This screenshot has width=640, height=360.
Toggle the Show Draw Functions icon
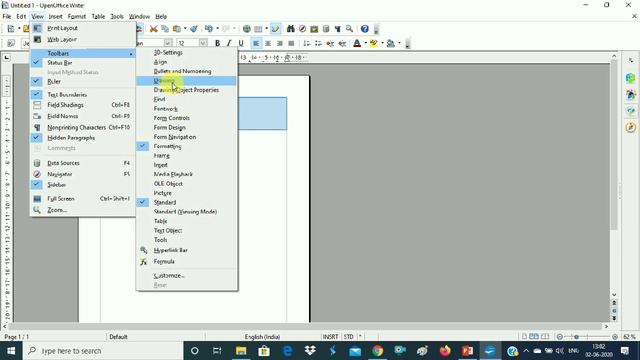pos(276,29)
